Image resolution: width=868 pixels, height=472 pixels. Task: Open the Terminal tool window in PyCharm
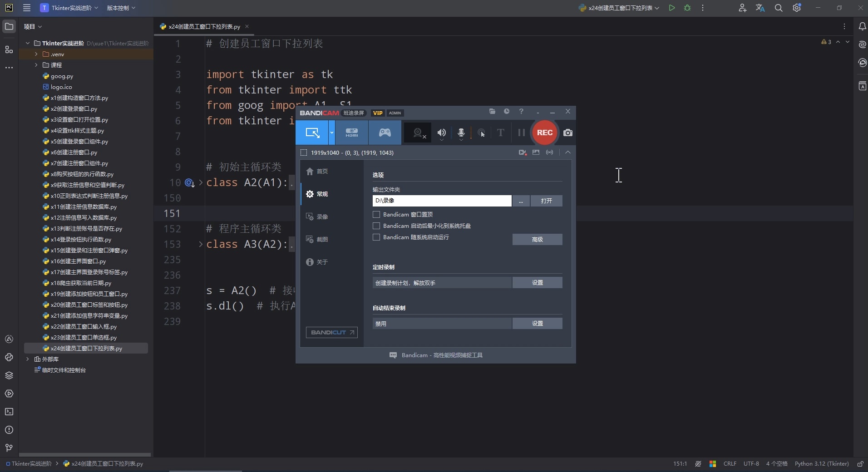coord(9,412)
